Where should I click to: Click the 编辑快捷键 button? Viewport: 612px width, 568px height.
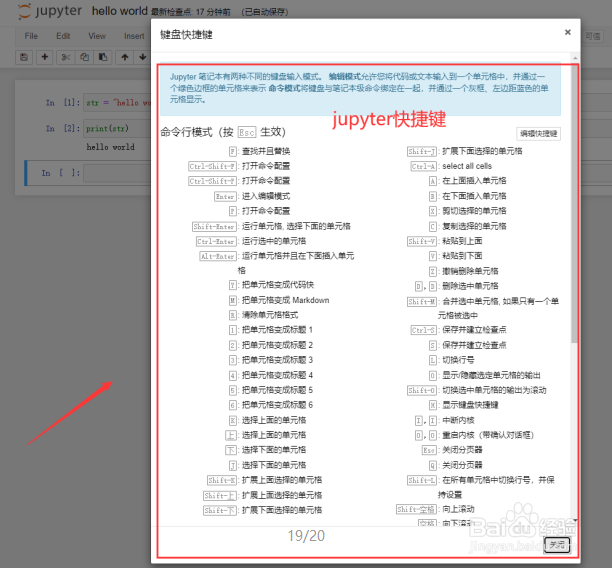[539, 134]
